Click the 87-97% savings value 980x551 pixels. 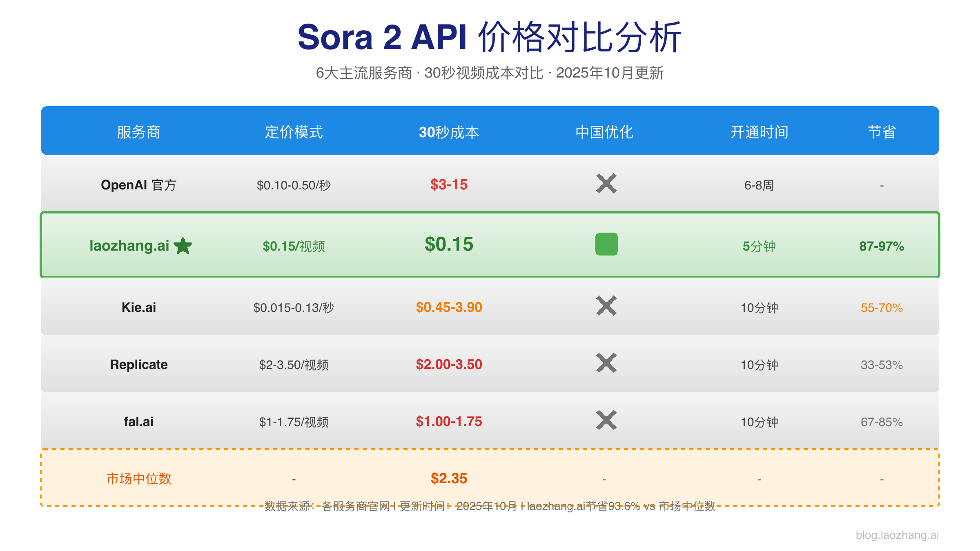point(882,246)
